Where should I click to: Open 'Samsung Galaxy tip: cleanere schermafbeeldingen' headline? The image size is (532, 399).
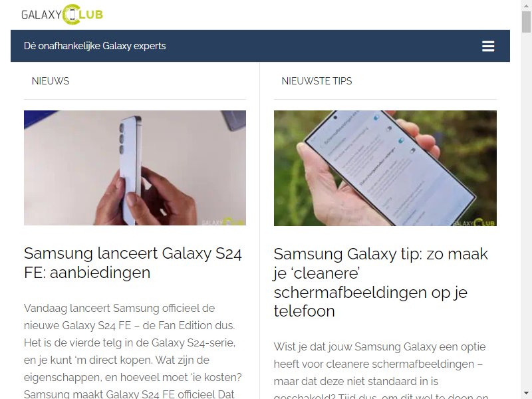coord(380,282)
